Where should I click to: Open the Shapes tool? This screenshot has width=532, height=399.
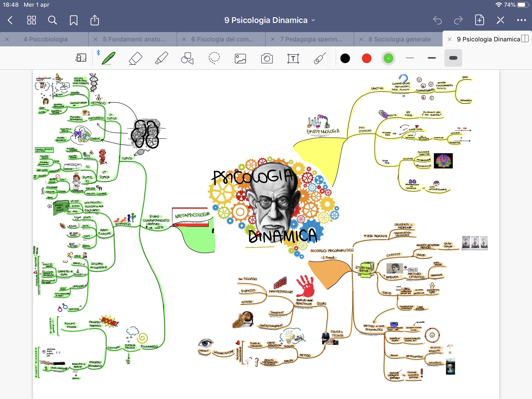[x=187, y=58]
